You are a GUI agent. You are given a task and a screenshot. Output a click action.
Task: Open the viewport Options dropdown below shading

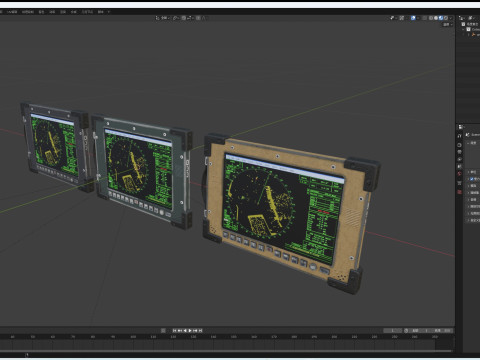[447, 25]
